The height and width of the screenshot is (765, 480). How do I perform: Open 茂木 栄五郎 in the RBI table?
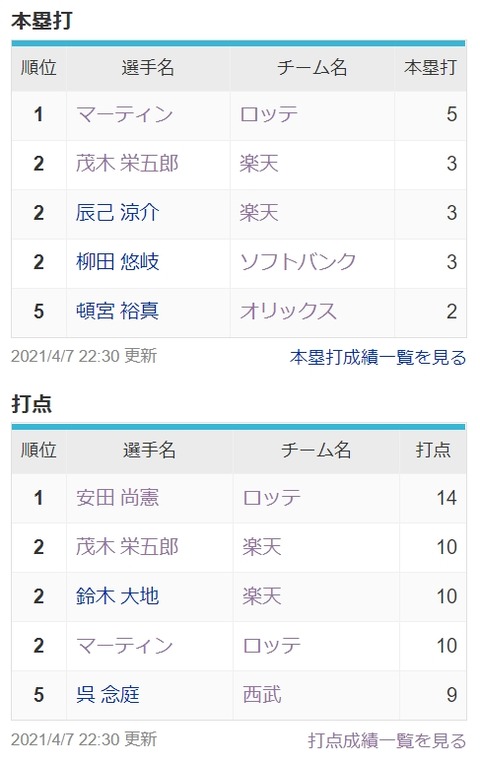(127, 547)
